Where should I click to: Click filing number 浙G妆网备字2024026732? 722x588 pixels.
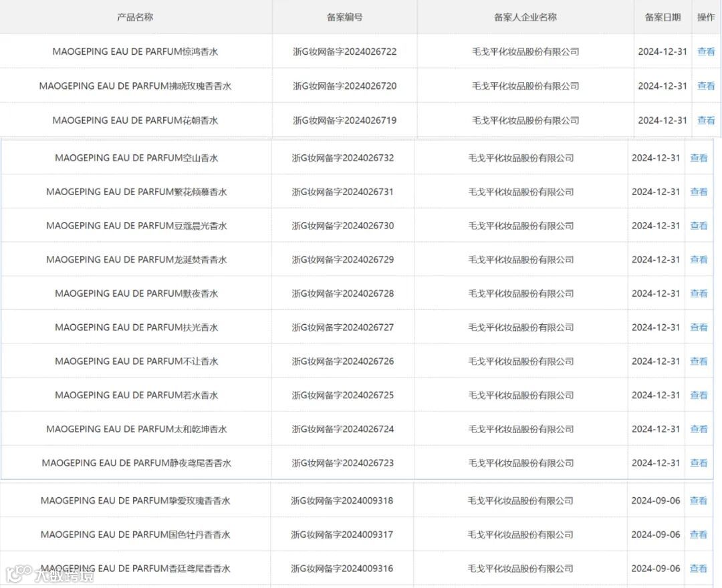click(342, 158)
